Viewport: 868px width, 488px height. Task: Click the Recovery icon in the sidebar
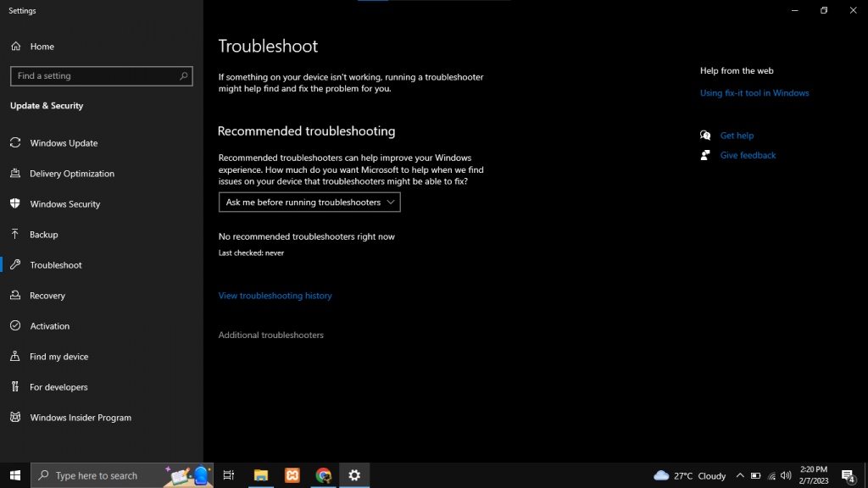coord(15,295)
